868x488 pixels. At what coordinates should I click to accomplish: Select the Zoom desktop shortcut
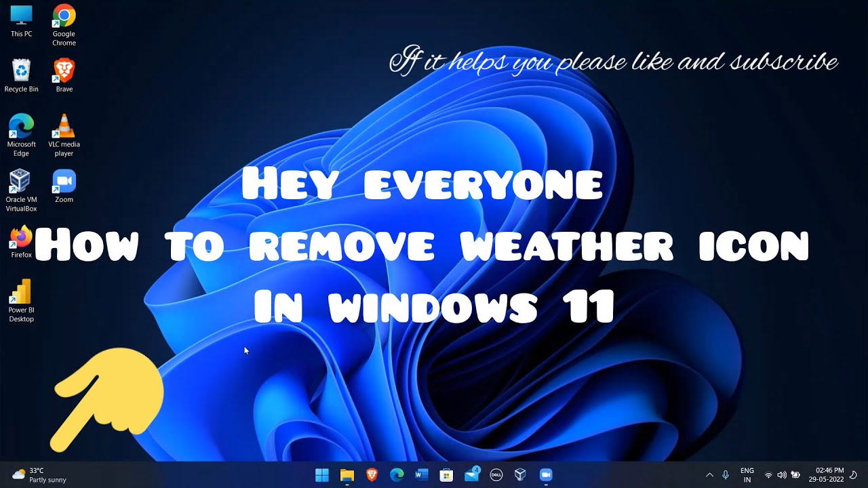pos(64,186)
